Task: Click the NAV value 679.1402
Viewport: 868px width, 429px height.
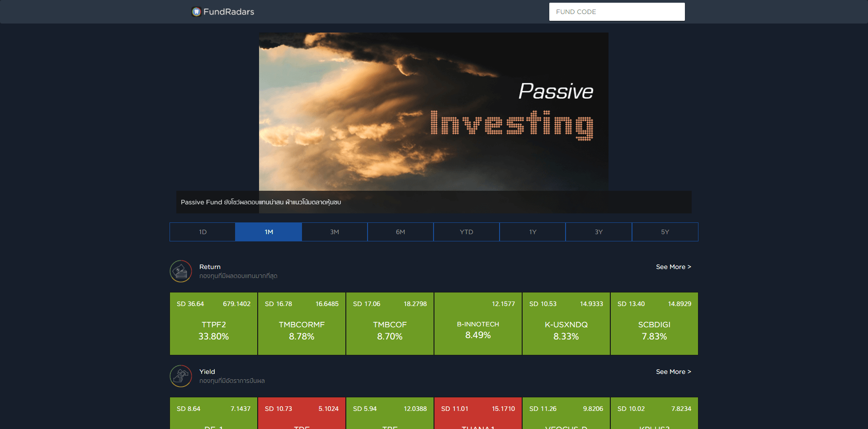Action: point(236,304)
